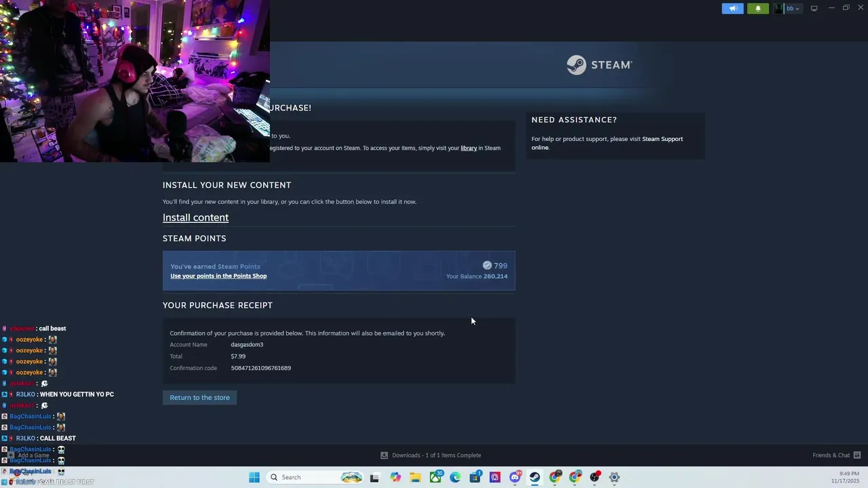868x488 pixels.
Task: Click the profile avatar next to bb
Action: click(778, 9)
